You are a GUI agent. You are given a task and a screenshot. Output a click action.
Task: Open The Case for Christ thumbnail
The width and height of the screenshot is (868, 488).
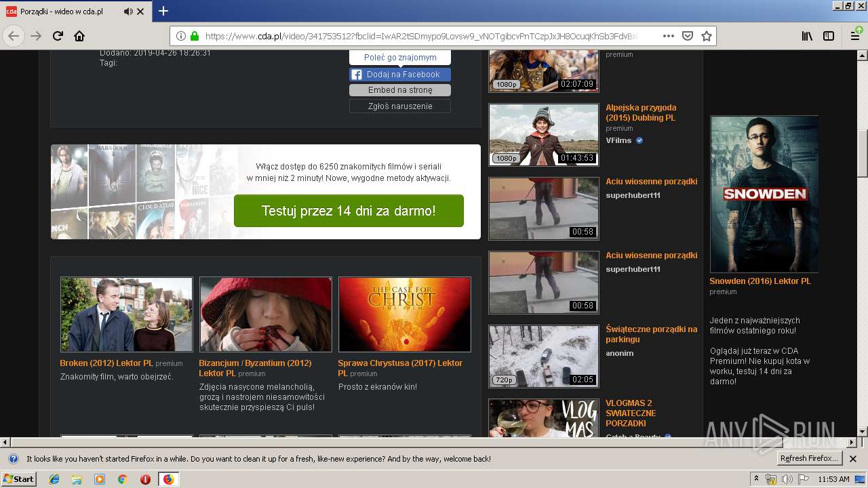point(405,314)
